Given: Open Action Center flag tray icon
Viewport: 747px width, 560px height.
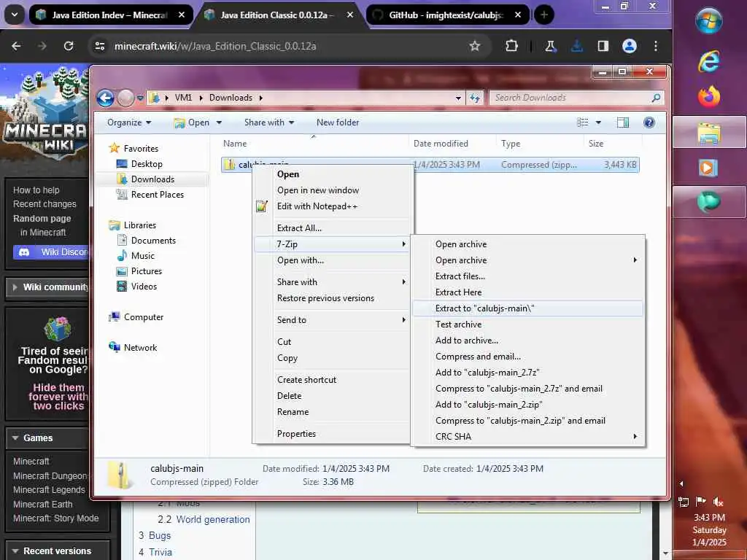Looking at the screenshot, I should (700, 502).
